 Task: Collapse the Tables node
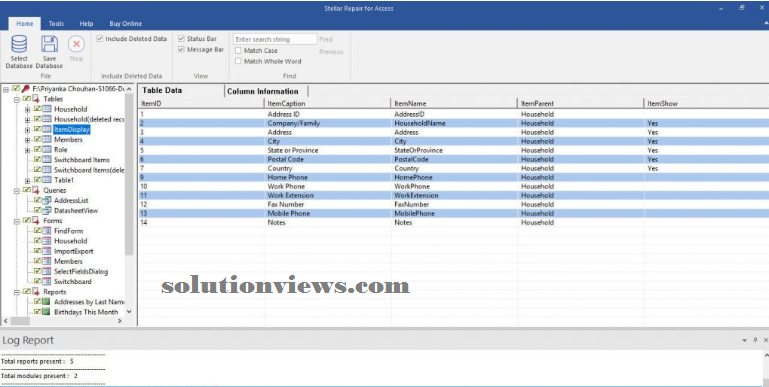coord(17,100)
